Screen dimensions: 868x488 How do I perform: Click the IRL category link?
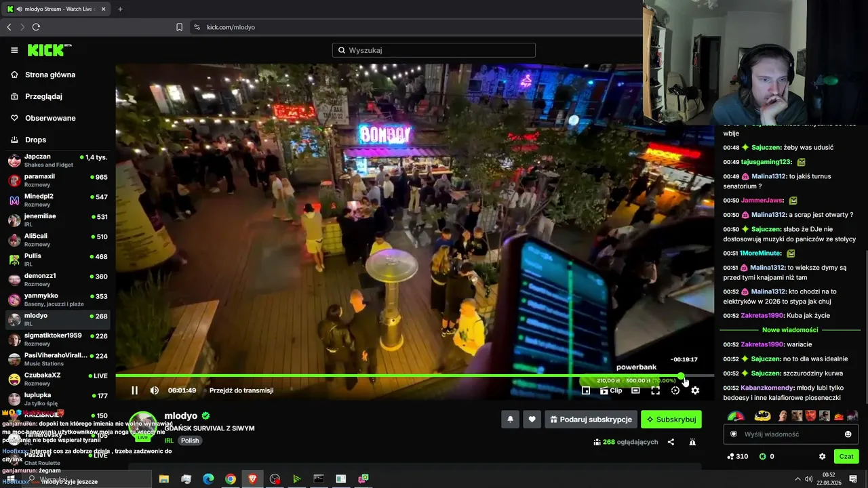pos(169,441)
